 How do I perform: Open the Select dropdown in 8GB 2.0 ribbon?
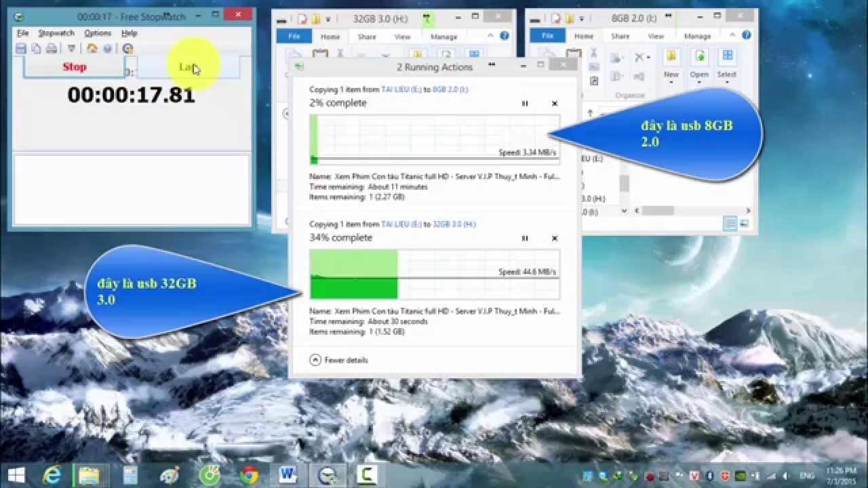tap(727, 66)
